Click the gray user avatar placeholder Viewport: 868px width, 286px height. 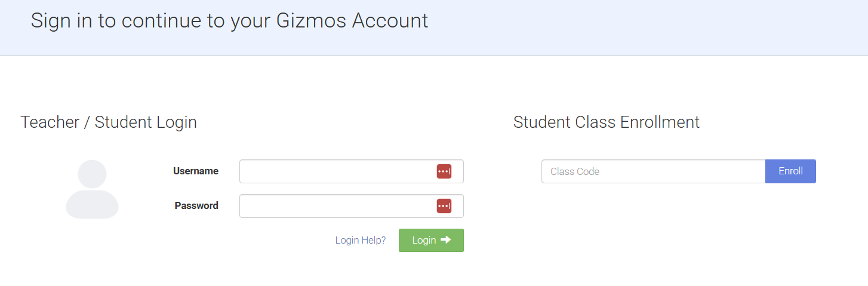pos(92,189)
